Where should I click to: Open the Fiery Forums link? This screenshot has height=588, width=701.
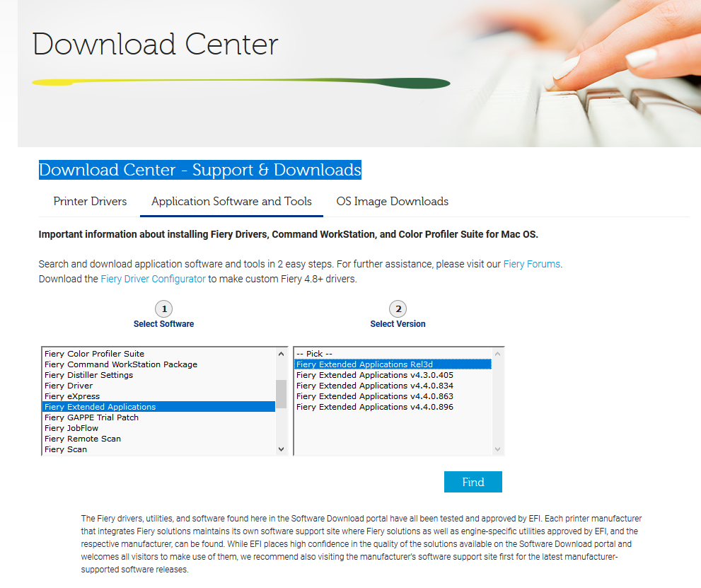(x=531, y=264)
